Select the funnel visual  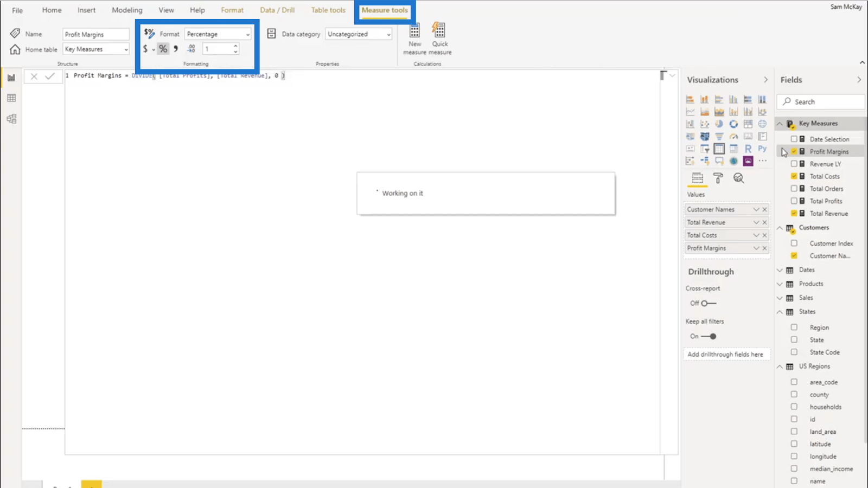(x=719, y=136)
